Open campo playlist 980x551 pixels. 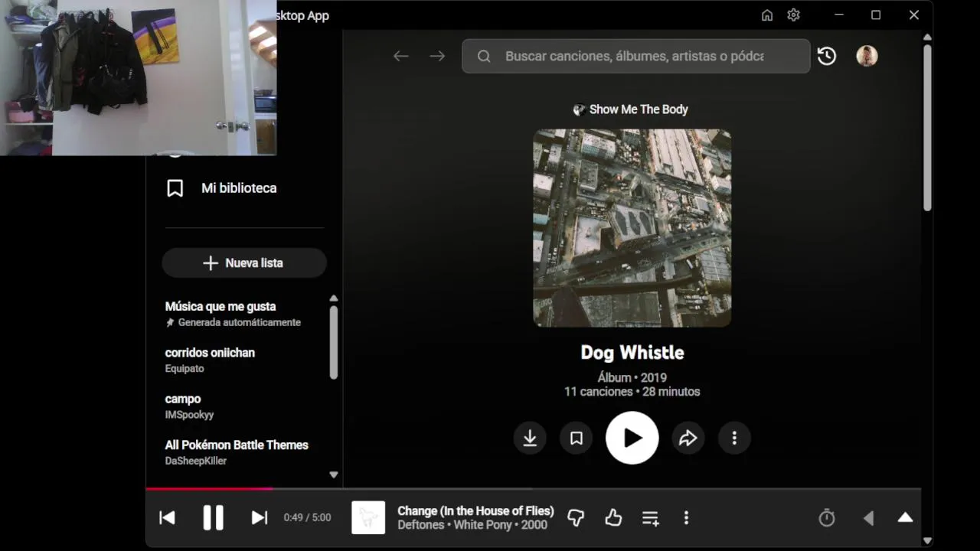[183, 399]
